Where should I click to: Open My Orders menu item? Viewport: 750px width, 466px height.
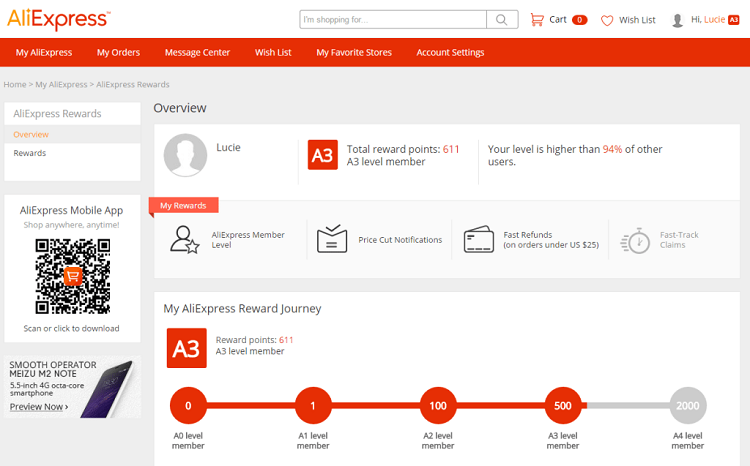118,53
